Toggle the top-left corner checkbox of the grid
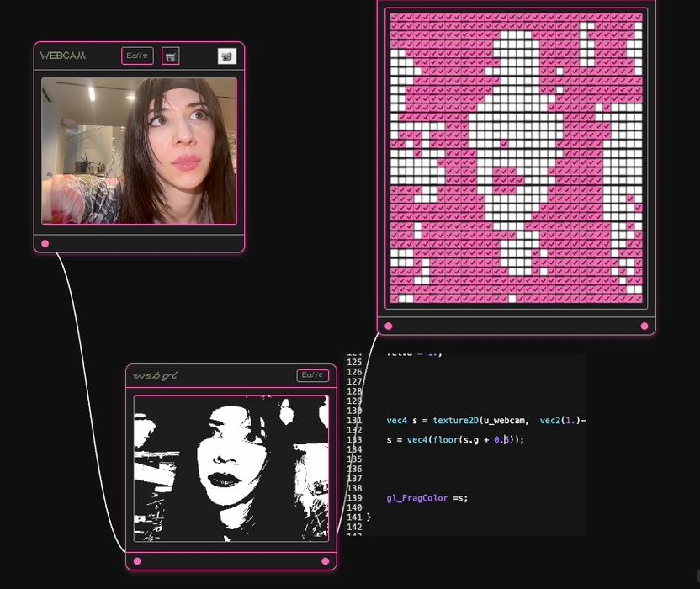This screenshot has width=700, height=589. 395,18
